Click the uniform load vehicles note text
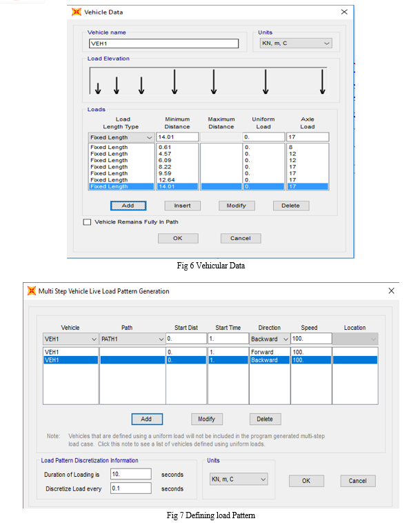 click(197, 440)
